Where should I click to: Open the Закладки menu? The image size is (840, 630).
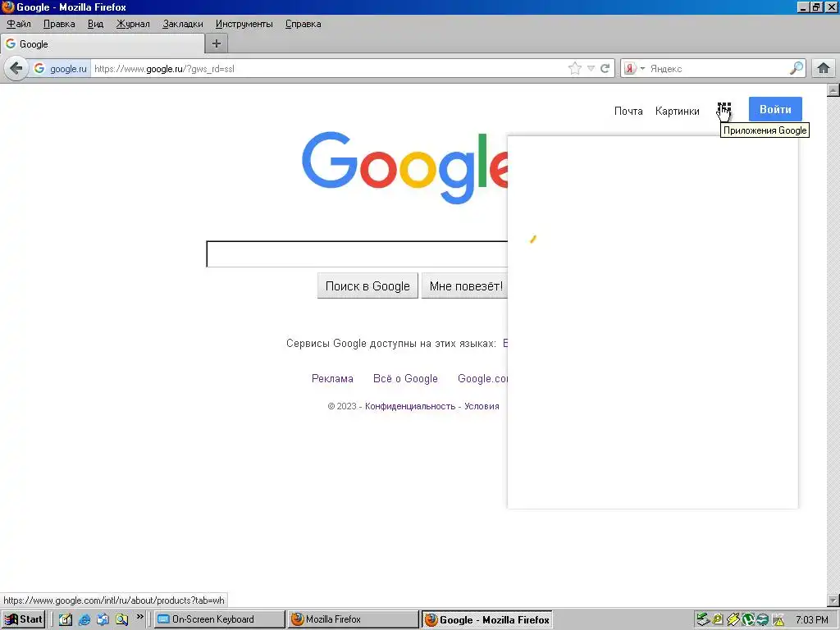(183, 24)
